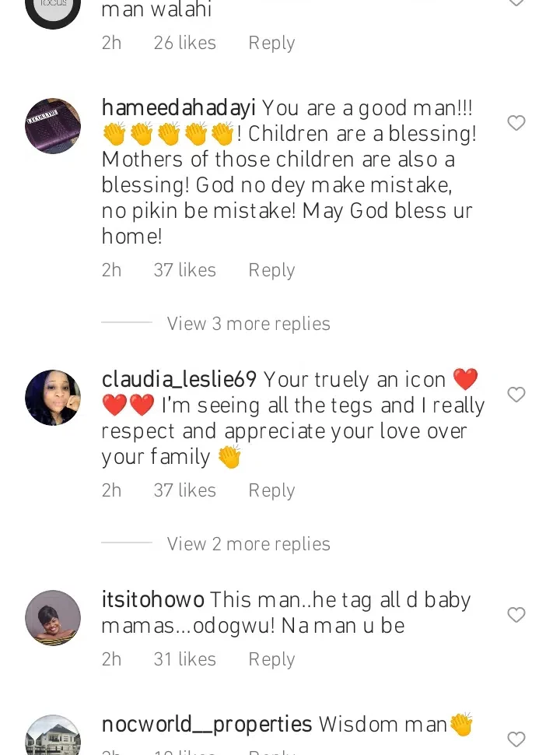
Task: View the 37 likes on hameedahadayi's comment
Action: tap(184, 270)
